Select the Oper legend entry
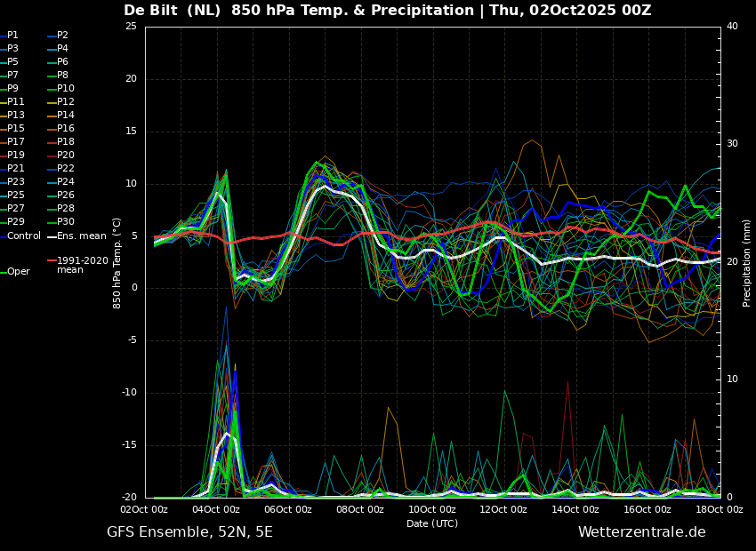Image resolution: width=756 pixels, height=551 pixels. 16,272
